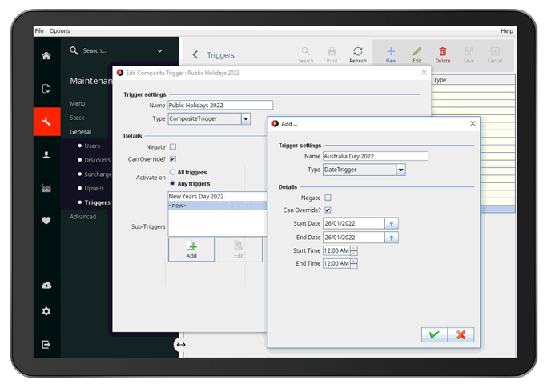Confirm with the green checkmark button
551x392 pixels.
pos(434,334)
